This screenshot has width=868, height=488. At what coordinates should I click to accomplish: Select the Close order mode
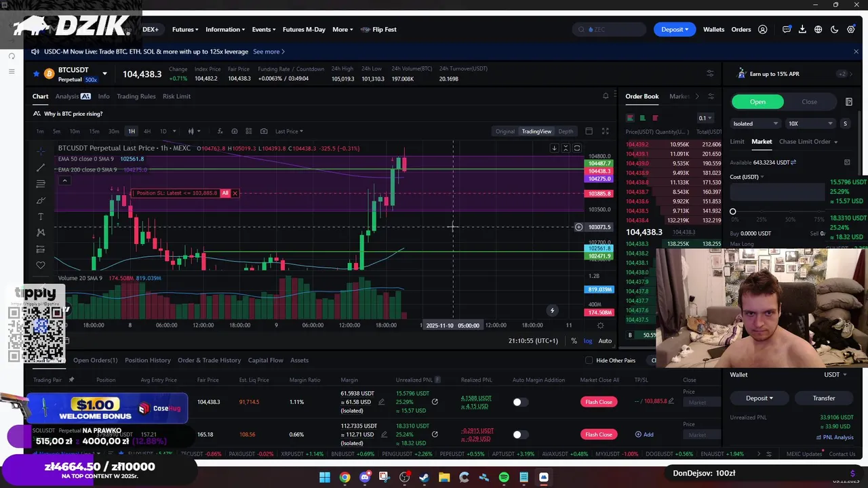coord(809,102)
